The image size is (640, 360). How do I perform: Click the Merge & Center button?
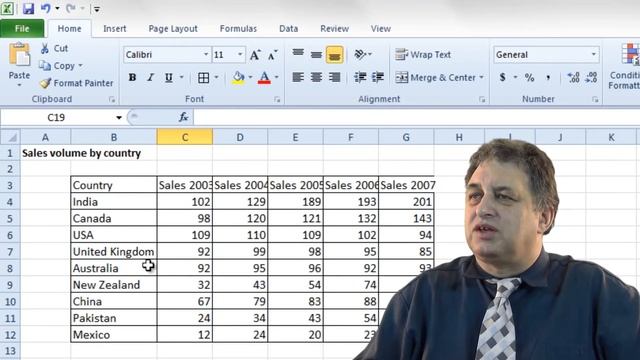click(x=436, y=78)
